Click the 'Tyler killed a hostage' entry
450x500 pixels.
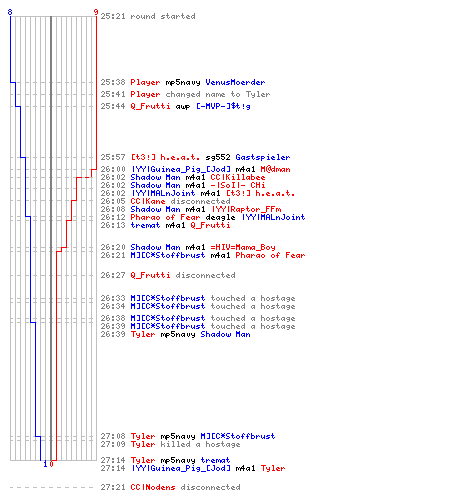coord(185,444)
